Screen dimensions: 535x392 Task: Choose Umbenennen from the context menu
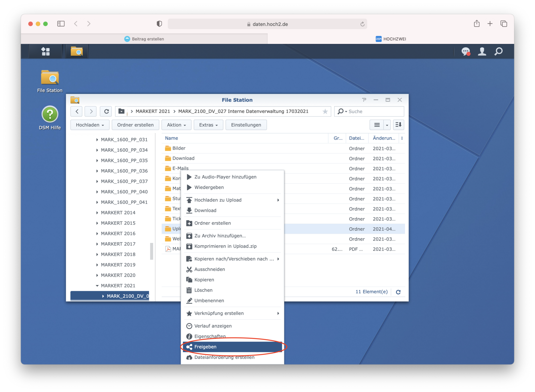tap(209, 300)
